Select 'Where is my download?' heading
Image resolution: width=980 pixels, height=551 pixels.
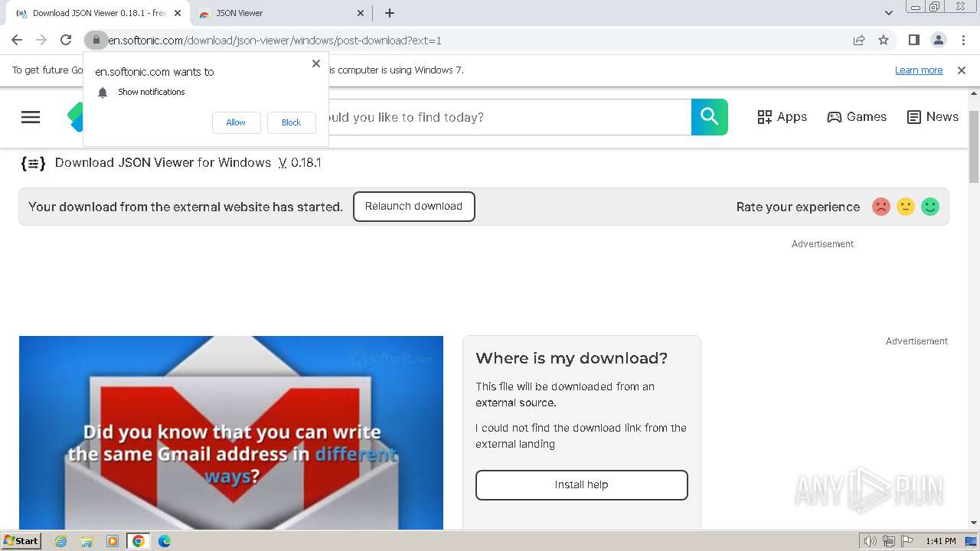[x=572, y=358]
